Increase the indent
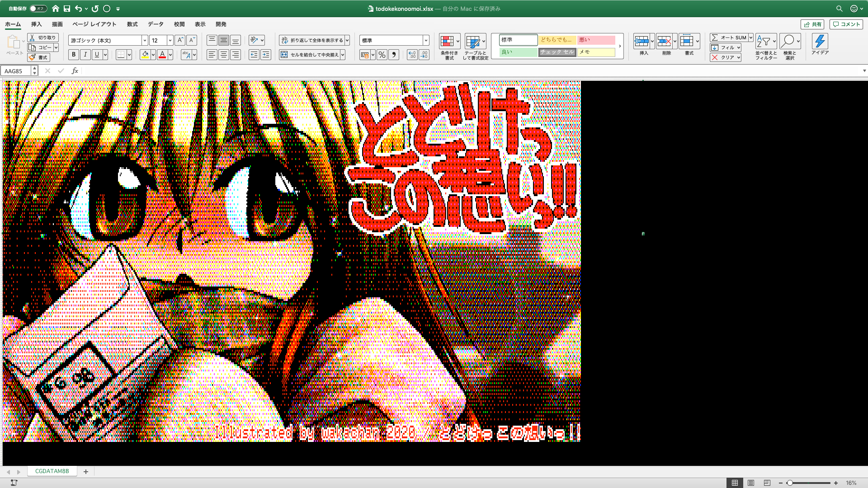The image size is (868, 488). (266, 55)
